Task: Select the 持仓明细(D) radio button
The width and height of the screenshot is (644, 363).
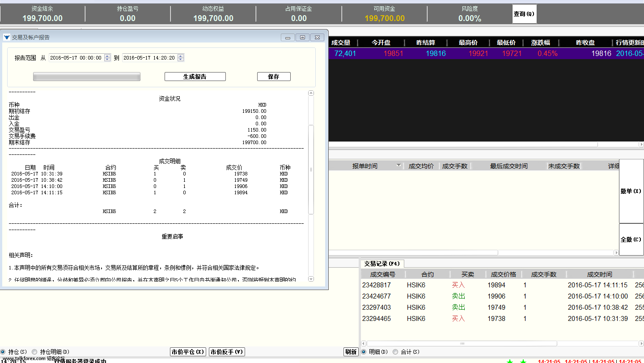Action: click(x=35, y=352)
